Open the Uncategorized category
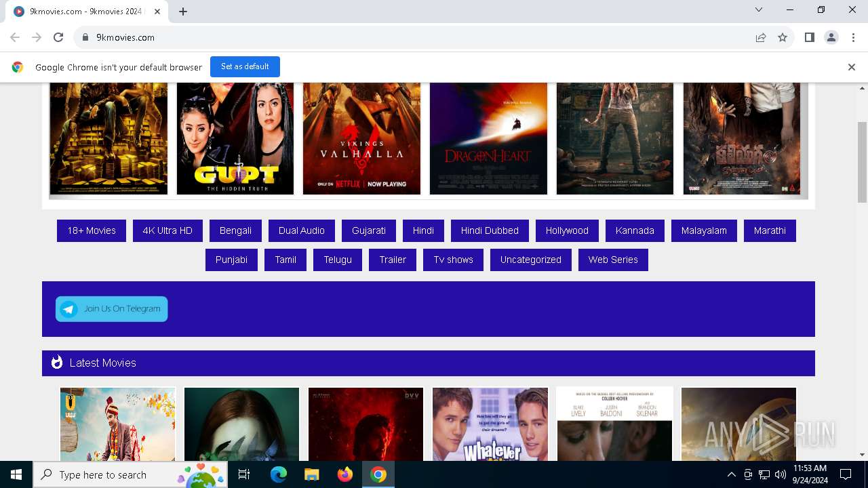868x488 pixels. point(531,260)
